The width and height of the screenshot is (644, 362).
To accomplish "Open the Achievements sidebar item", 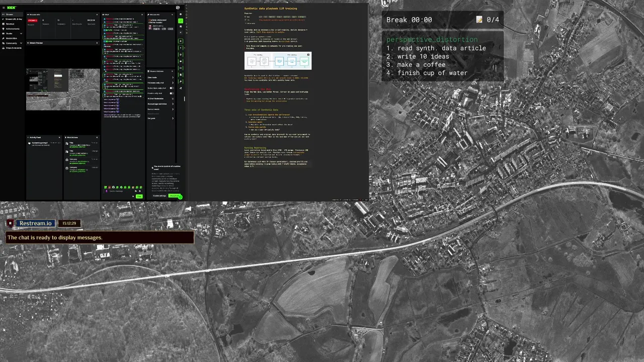I will point(12,29).
